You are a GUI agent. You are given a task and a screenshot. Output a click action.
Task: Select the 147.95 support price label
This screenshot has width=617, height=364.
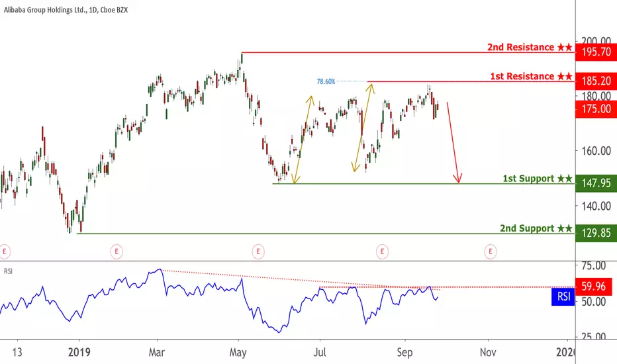[x=596, y=183]
